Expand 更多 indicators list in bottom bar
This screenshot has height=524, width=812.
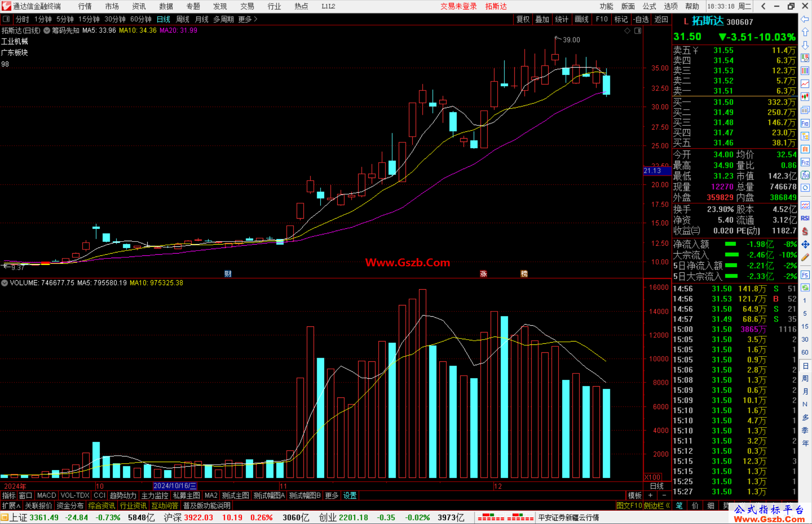(332, 496)
